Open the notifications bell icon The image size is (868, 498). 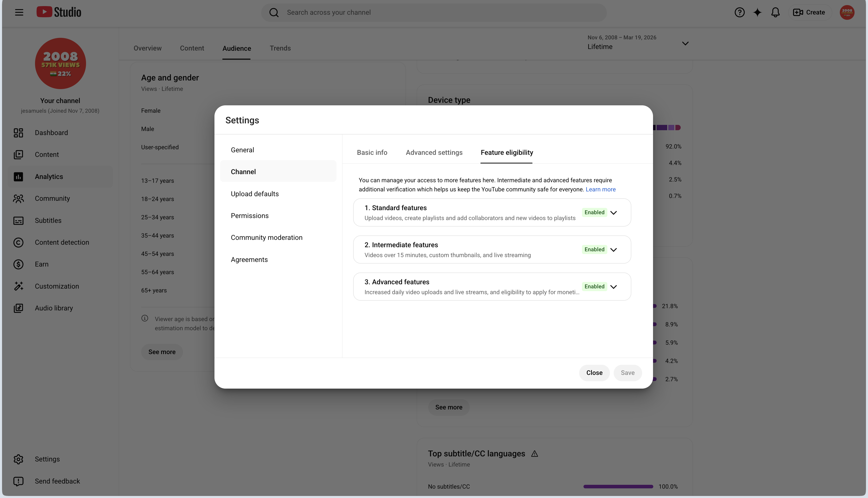coord(775,12)
